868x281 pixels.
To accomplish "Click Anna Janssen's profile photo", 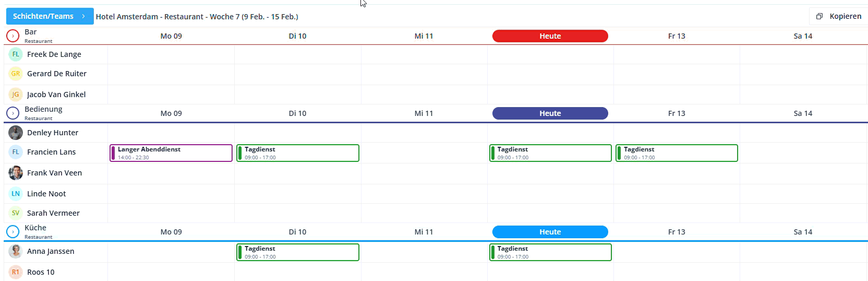I will click(16, 251).
